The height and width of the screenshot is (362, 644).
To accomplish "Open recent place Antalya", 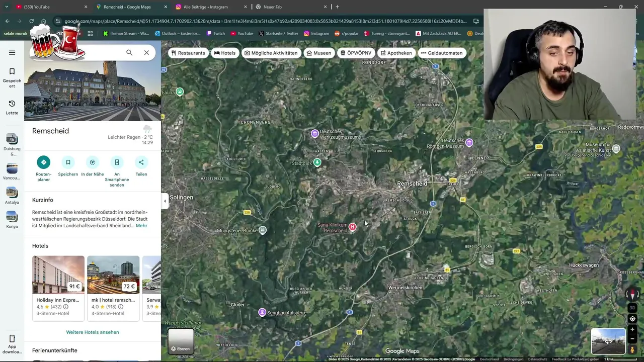I will 12,195.
